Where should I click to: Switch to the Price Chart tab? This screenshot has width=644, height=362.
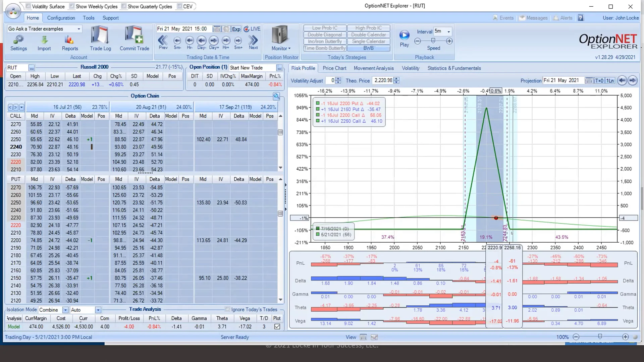pyautogui.click(x=334, y=68)
